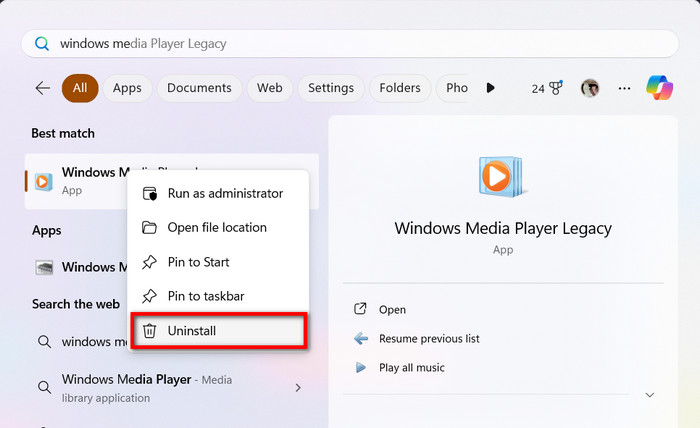
Task: Click the Run as administrator shield icon
Action: point(150,193)
